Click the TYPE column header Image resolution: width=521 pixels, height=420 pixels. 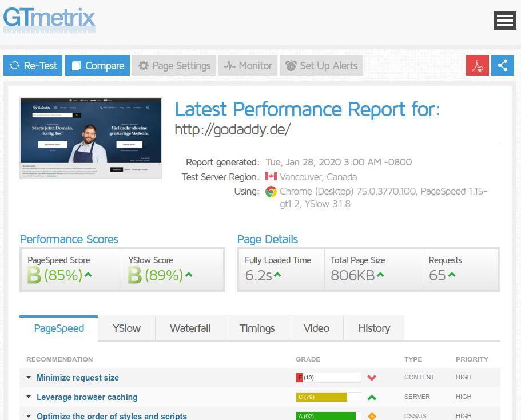coord(413,359)
